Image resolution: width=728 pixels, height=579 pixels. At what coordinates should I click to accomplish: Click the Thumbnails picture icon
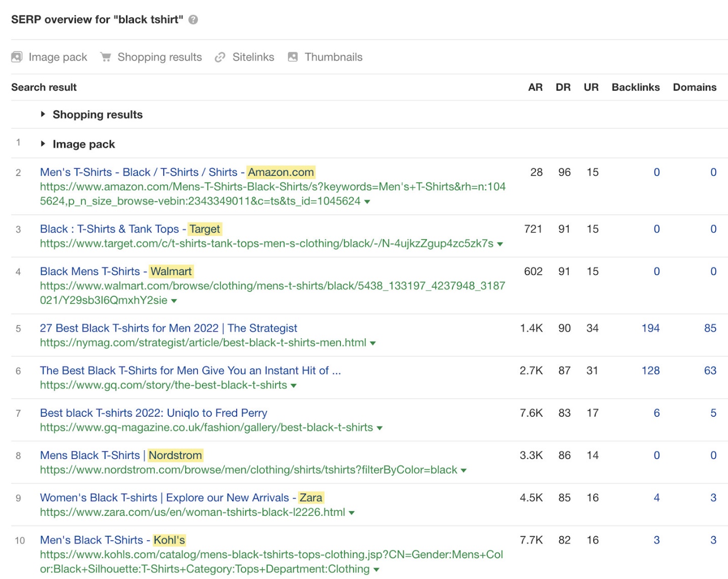293,57
